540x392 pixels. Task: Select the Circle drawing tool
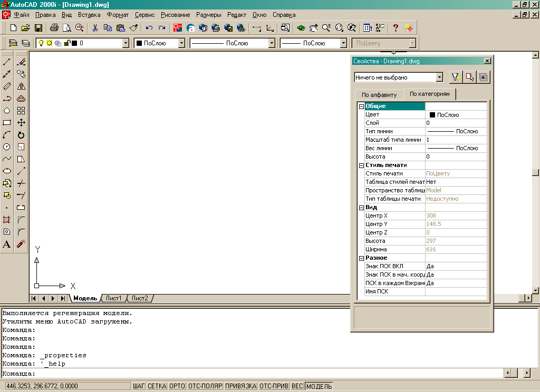coord(7,147)
